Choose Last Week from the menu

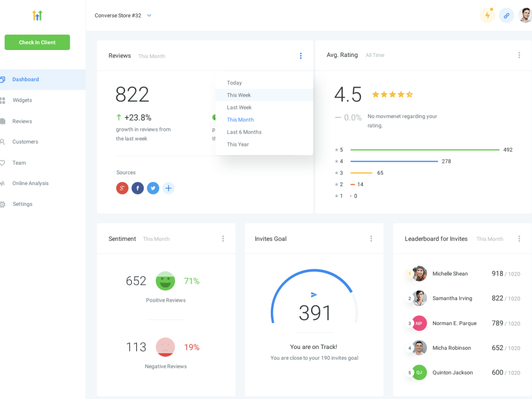coord(264,107)
